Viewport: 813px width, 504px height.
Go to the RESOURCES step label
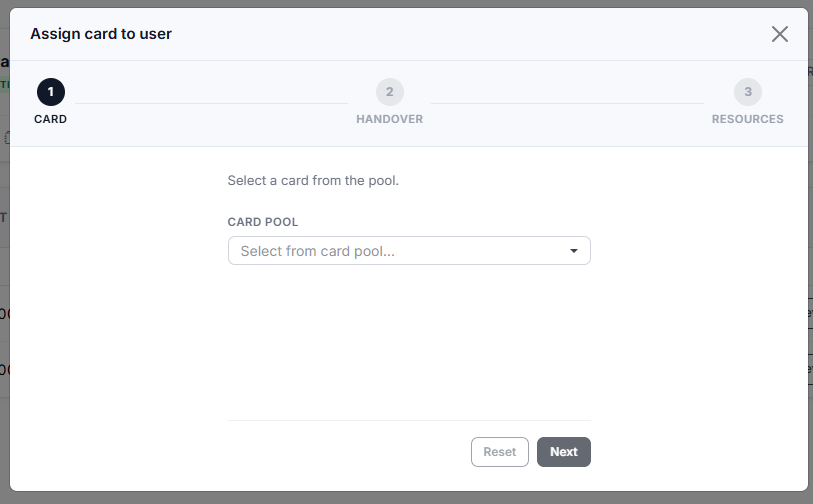748,119
